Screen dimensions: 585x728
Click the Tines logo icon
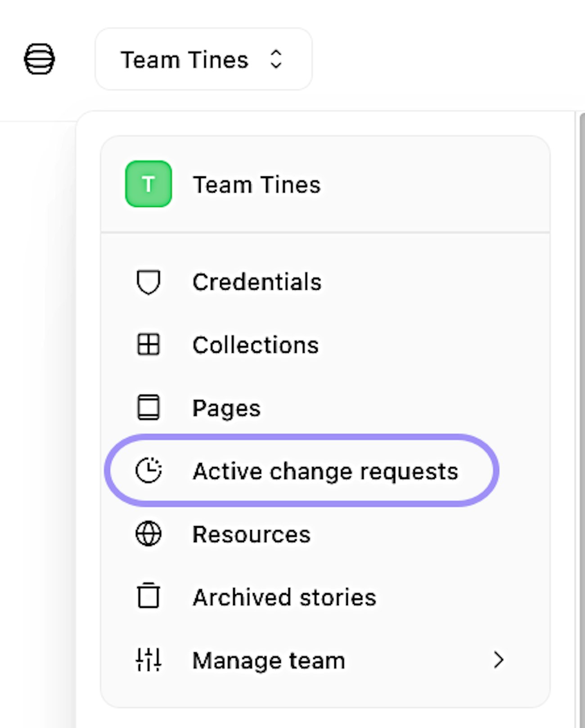39,59
